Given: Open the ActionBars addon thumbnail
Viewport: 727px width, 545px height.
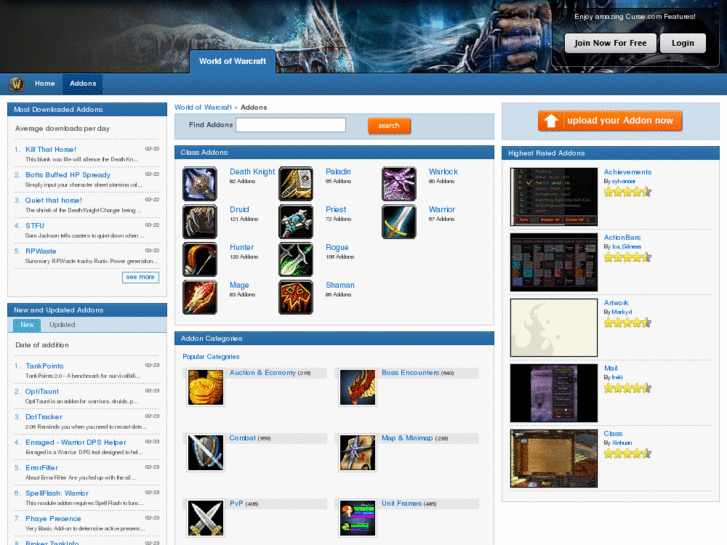Looking at the screenshot, I should pyautogui.click(x=554, y=262).
